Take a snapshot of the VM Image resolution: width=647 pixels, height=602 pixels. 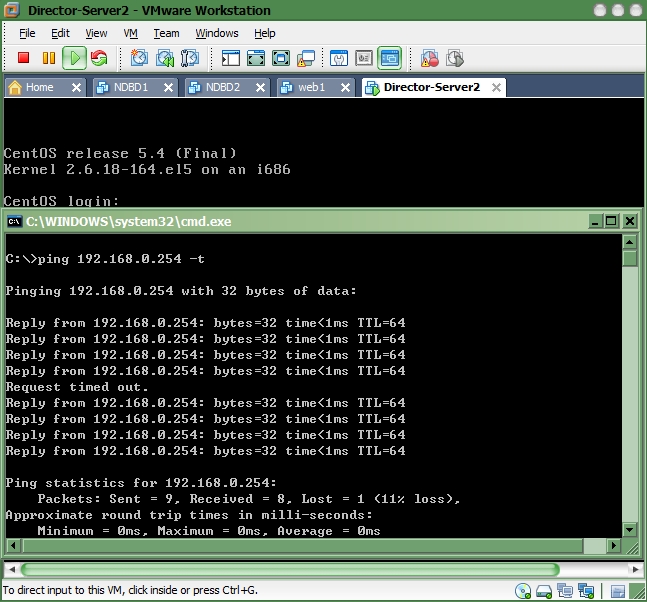point(139,58)
